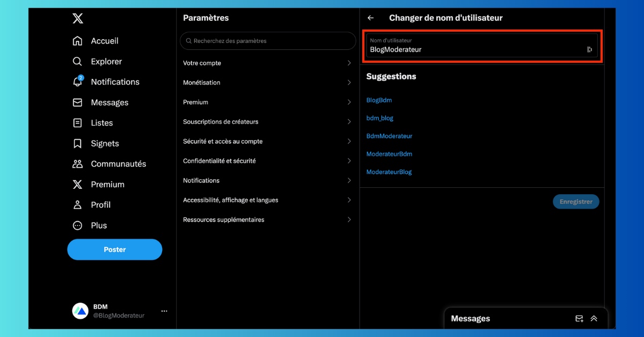This screenshot has height=337, width=644.
Task: Open the Premium X icon in sidebar
Action: 78,184
